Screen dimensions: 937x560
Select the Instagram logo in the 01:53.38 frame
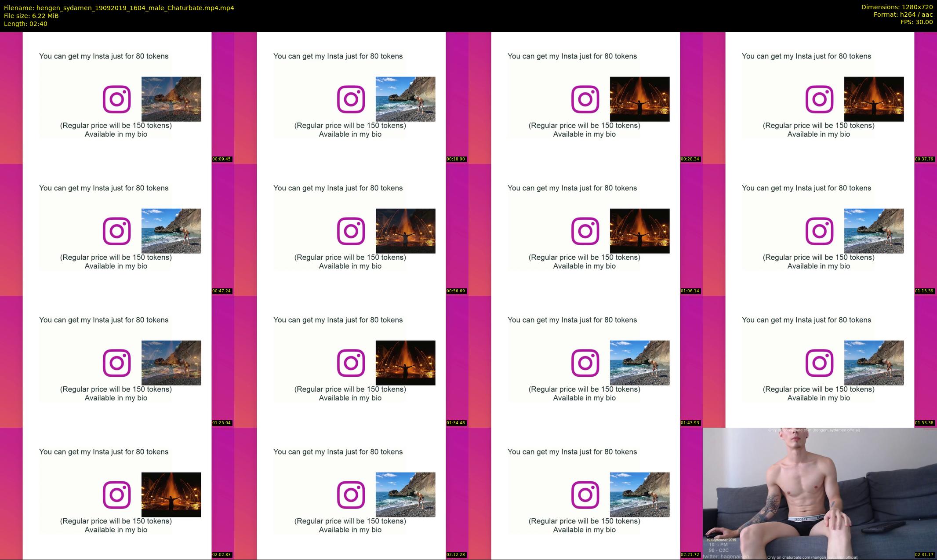pos(819,363)
